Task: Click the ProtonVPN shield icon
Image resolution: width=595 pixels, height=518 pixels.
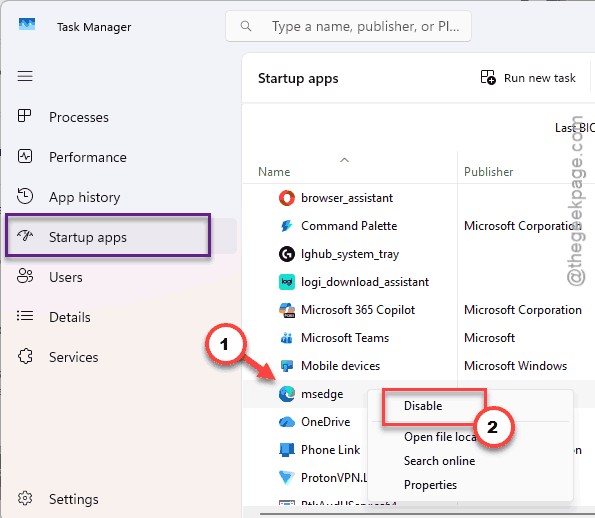Action: coord(287,478)
